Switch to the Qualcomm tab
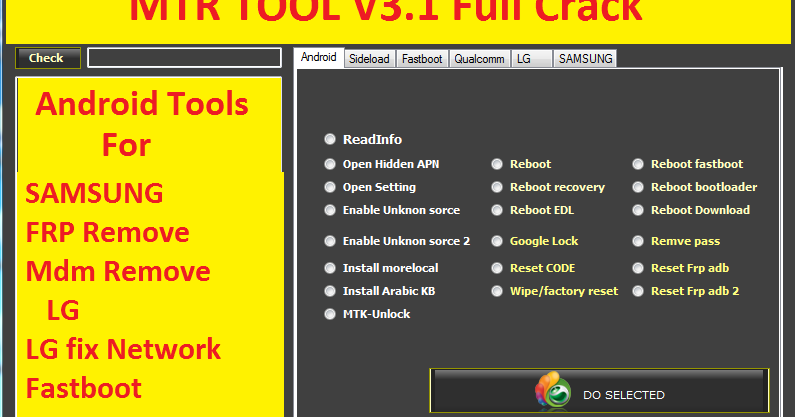 tap(479, 59)
